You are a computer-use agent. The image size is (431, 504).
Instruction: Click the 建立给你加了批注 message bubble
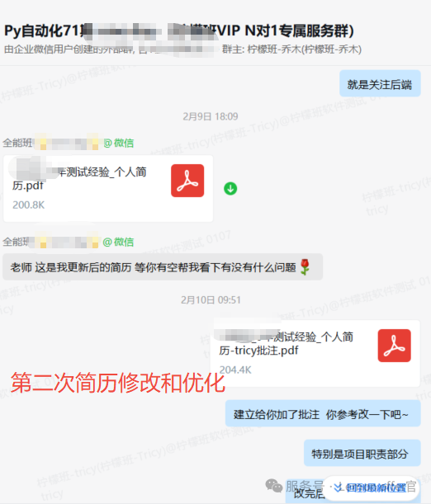(x=323, y=413)
